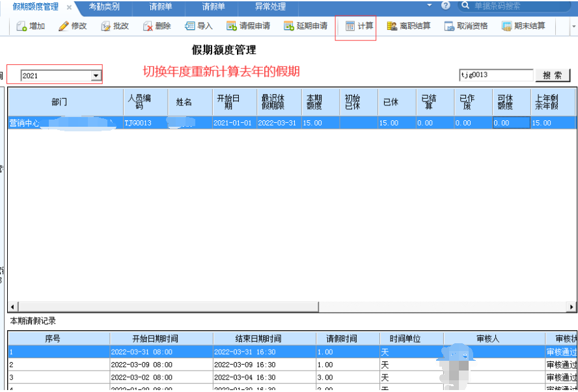Click the 延期申请 toolbar icon
Screen dimensions: 578x392
pos(289,27)
